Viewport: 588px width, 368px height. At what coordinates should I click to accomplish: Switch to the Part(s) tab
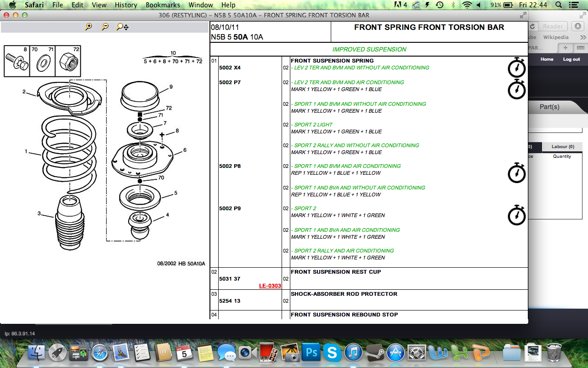549,107
